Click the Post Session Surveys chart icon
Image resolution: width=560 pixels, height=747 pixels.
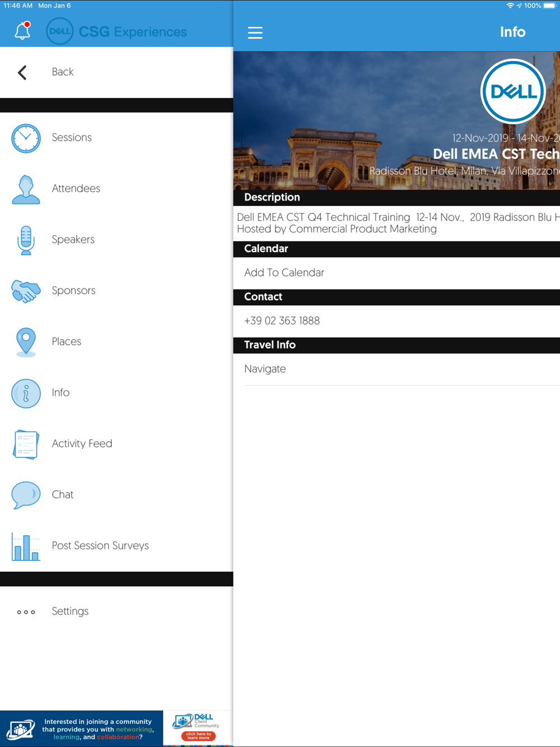(26, 546)
